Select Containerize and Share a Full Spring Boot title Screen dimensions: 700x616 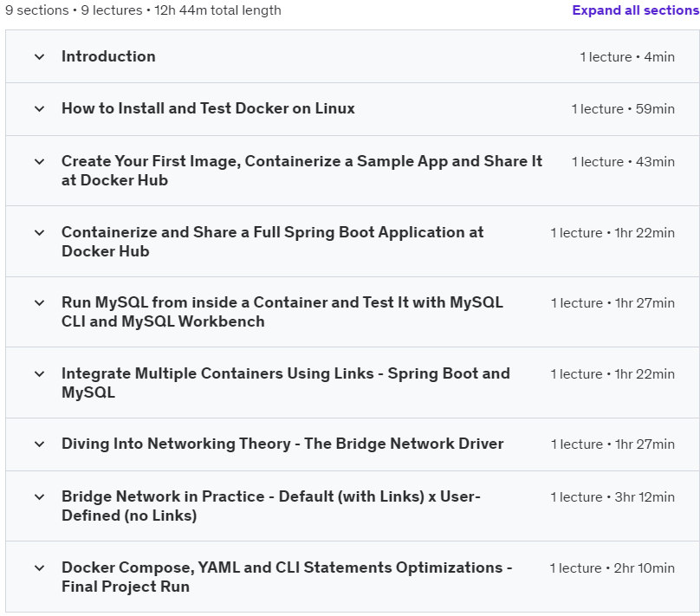pos(272,242)
